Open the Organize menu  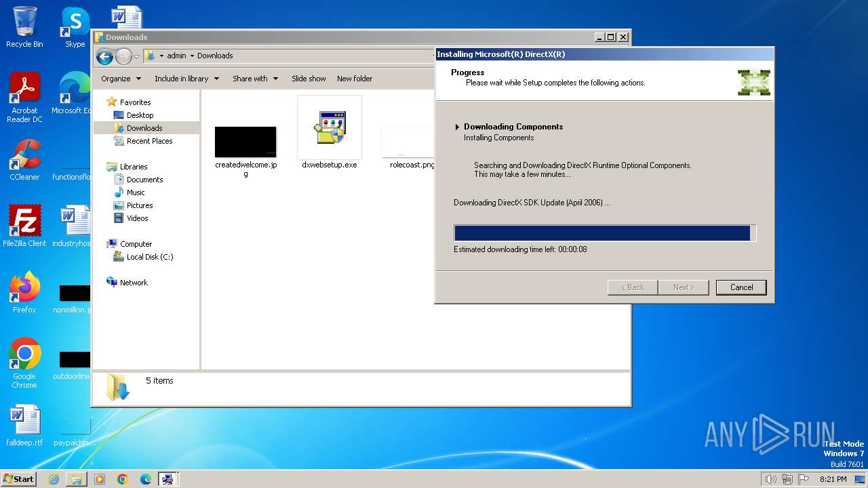click(121, 79)
